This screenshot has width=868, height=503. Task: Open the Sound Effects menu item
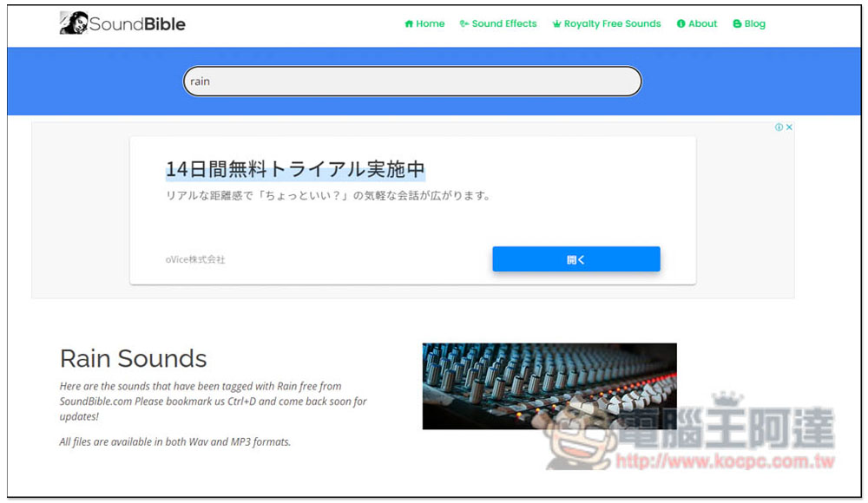[498, 23]
